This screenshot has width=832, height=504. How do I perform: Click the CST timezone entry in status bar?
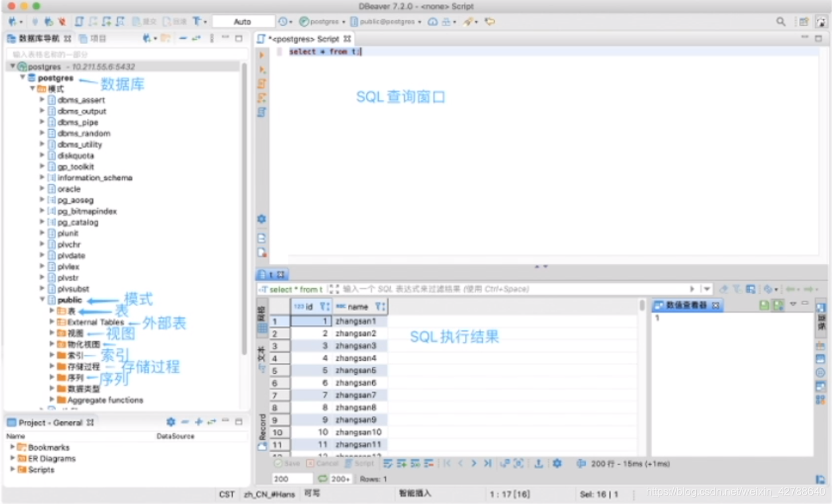click(x=227, y=494)
